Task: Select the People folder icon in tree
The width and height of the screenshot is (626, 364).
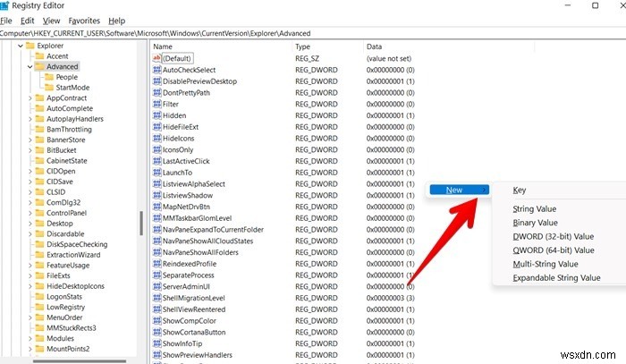Action: 48,78
